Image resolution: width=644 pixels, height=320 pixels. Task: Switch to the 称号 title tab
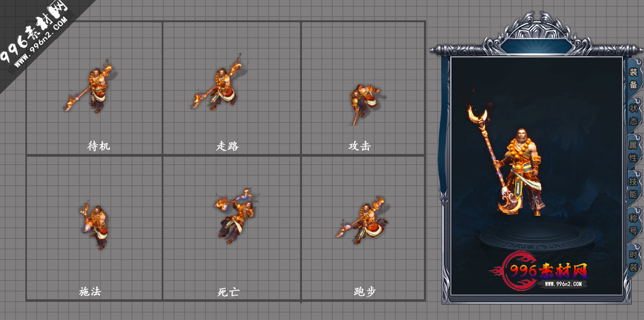coord(633,224)
